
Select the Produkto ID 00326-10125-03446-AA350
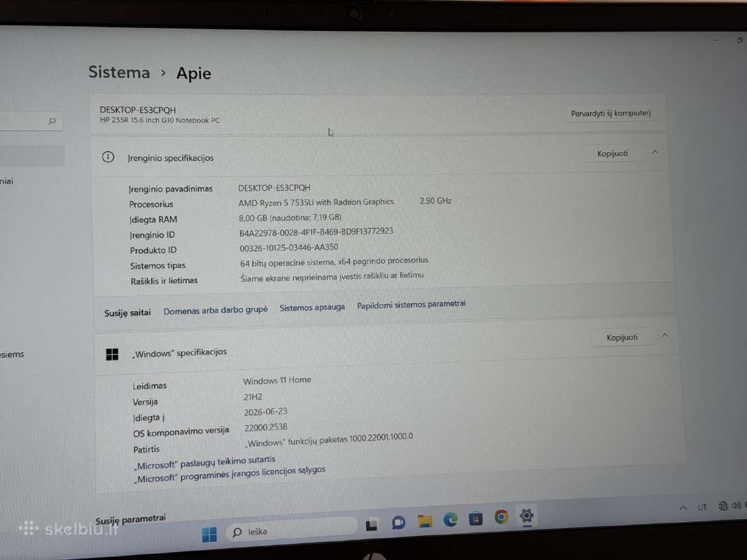(289, 247)
